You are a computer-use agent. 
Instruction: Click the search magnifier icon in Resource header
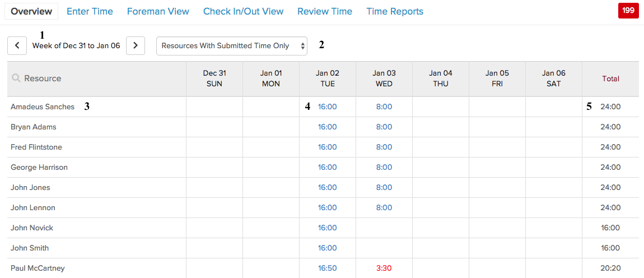[x=16, y=78]
